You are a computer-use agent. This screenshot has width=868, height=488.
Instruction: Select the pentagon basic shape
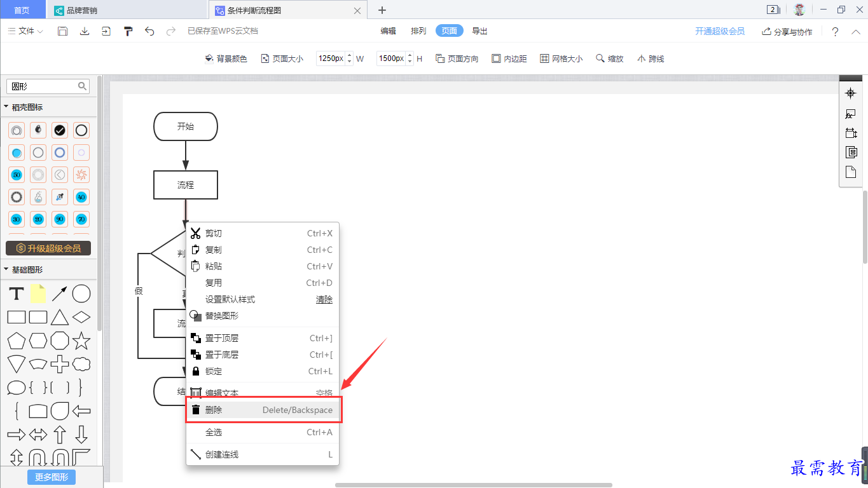tap(17, 341)
